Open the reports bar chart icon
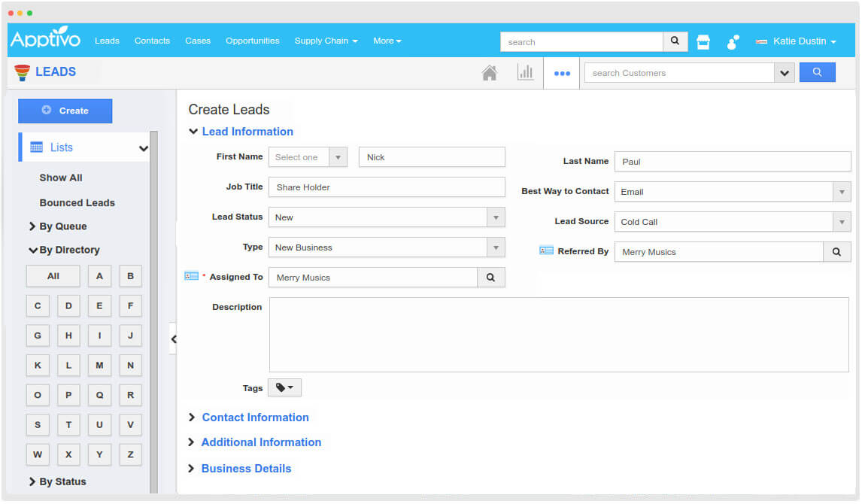The width and height of the screenshot is (865, 504). 525,73
